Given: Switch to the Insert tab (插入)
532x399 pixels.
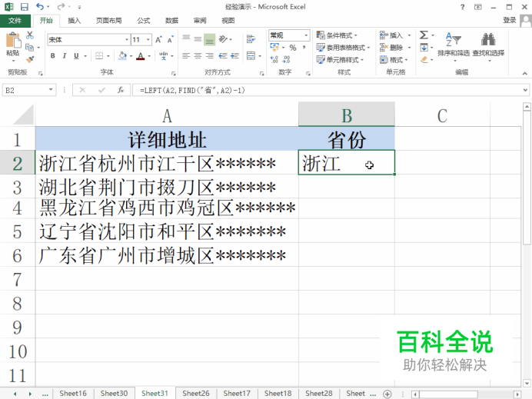Looking at the screenshot, I should click(75, 21).
